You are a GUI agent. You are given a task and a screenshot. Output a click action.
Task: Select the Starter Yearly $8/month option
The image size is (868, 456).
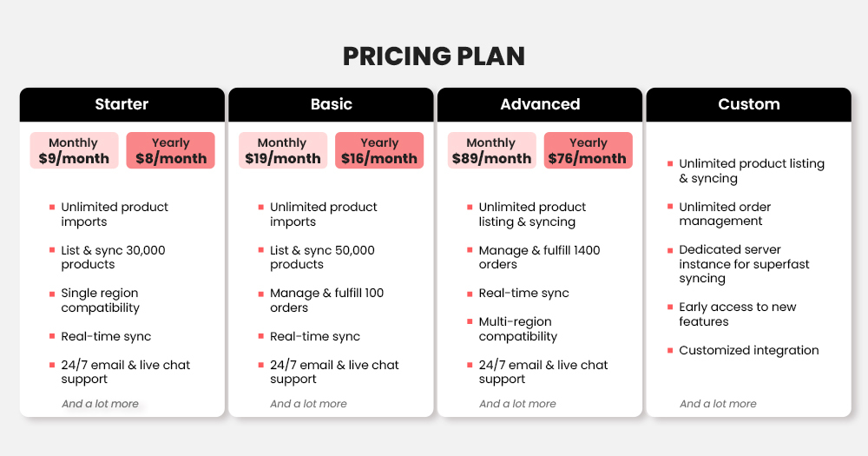click(170, 150)
